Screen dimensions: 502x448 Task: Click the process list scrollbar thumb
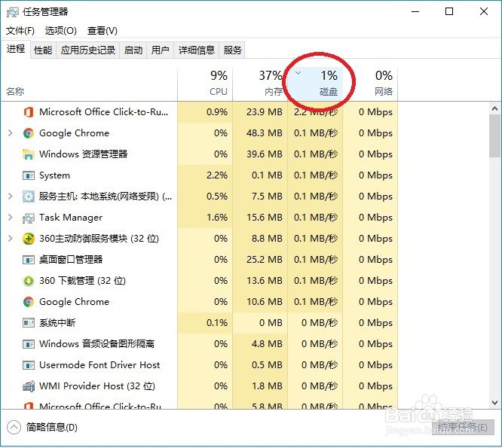(495, 136)
